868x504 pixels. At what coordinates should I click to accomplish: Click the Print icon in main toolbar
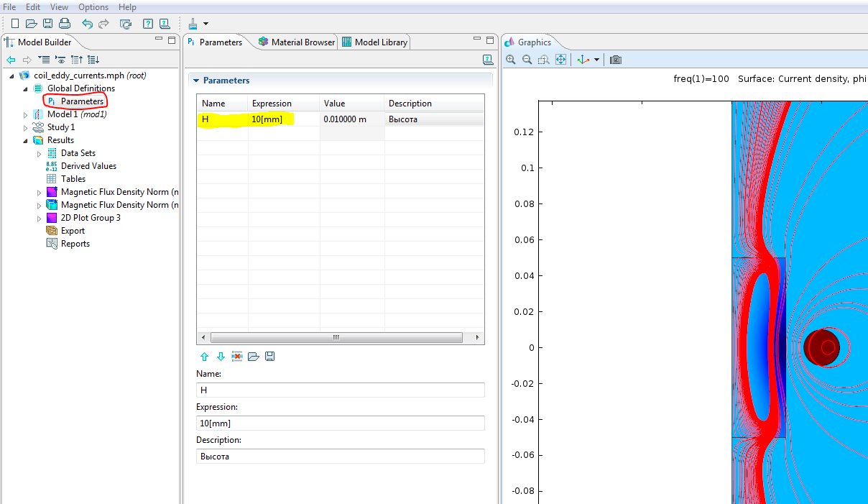pyautogui.click(x=65, y=24)
